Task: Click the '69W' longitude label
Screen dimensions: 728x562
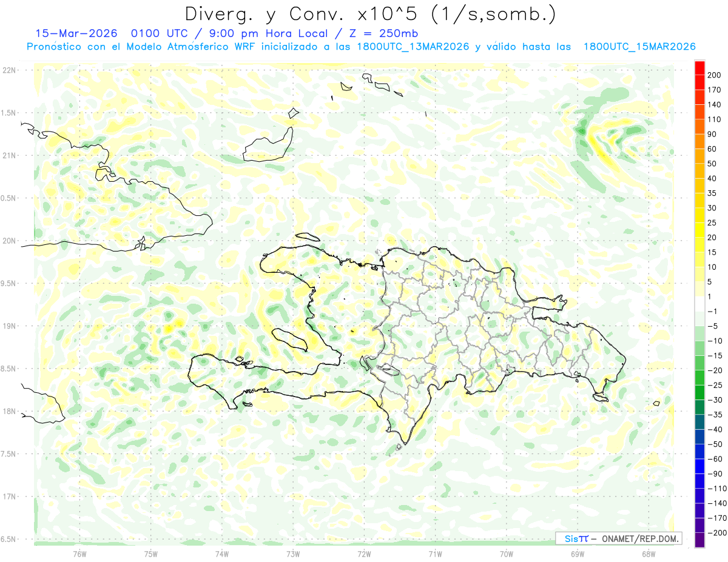Action: click(x=577, y=554)
